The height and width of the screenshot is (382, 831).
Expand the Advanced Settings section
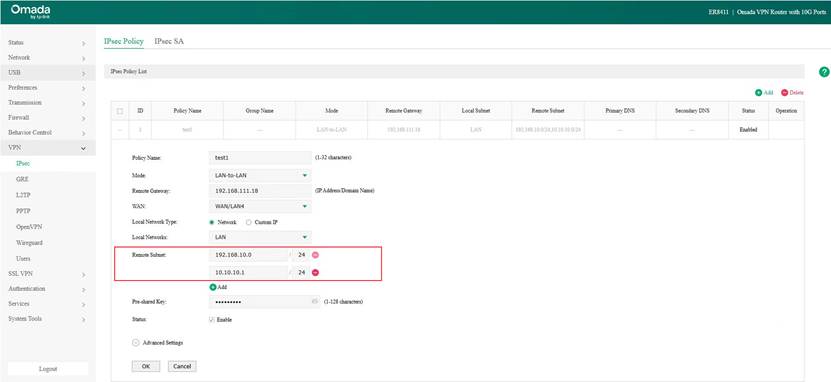(x=135, y=343)
